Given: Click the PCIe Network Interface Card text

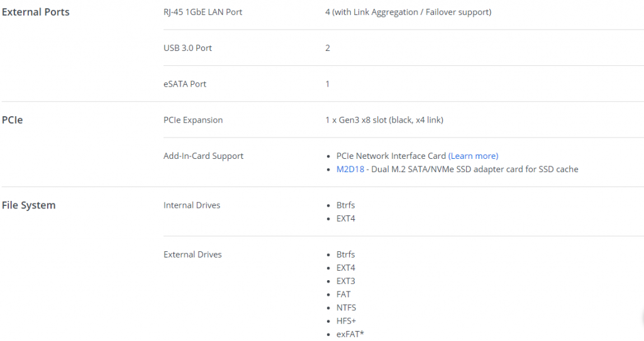Looking at the screenshot, I should tap(391, 156).
